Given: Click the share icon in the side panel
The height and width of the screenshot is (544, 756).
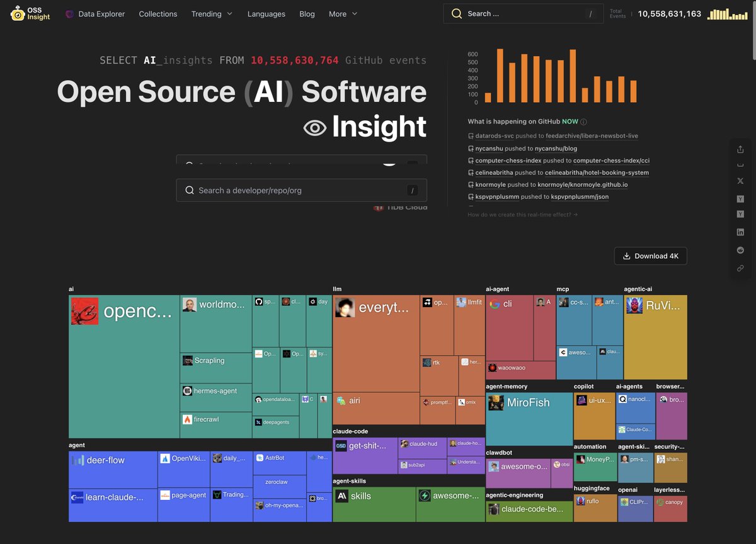Looking at the screenshot, I should point(740,149).
